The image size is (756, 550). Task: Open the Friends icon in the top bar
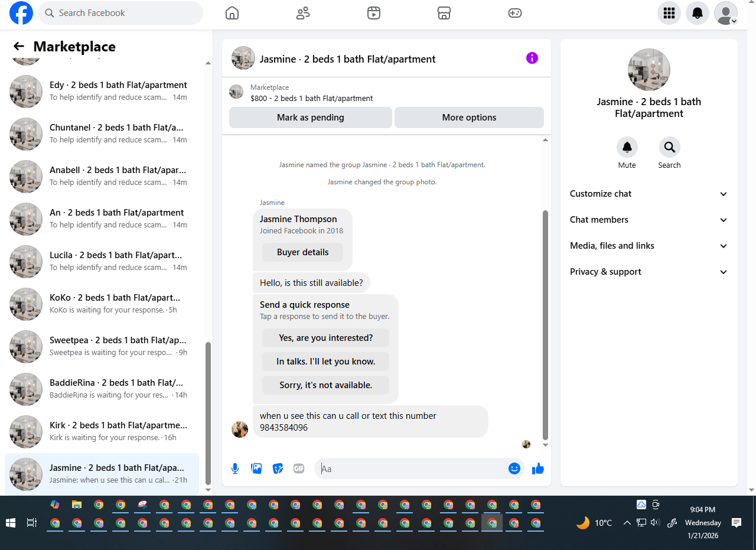tap(303, 13)
